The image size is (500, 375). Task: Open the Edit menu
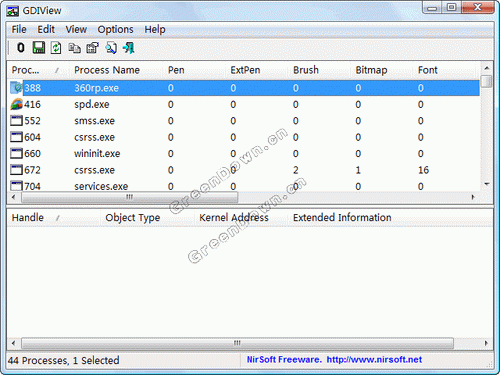coord(46,29)
